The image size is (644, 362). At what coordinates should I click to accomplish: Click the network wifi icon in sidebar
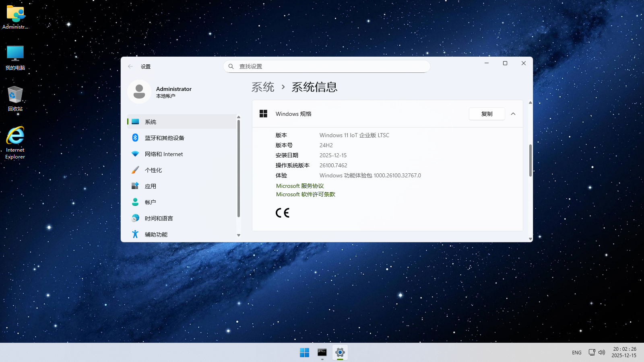click(x=135, y=154)
